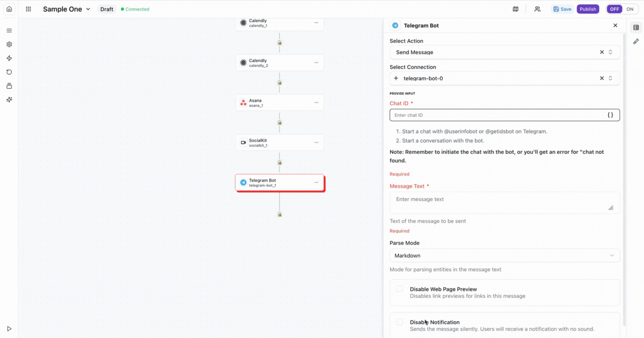The height and width of the screenshot is (338, 644).
Task: Open the settings gear in left sidebar
Action: (9, 45)
